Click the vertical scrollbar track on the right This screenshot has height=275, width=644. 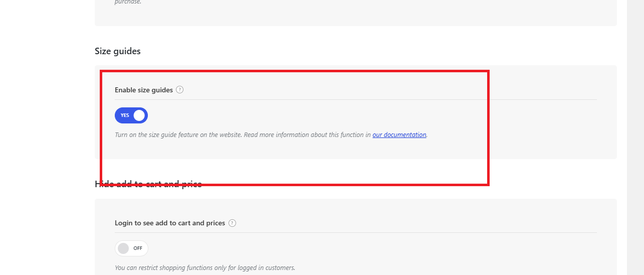(635, 137)
